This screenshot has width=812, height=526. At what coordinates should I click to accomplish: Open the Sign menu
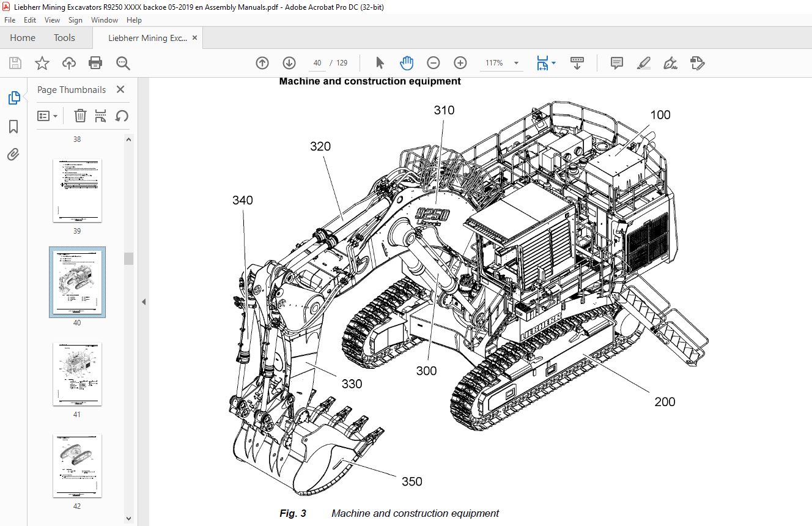click(x=75, y=20)
